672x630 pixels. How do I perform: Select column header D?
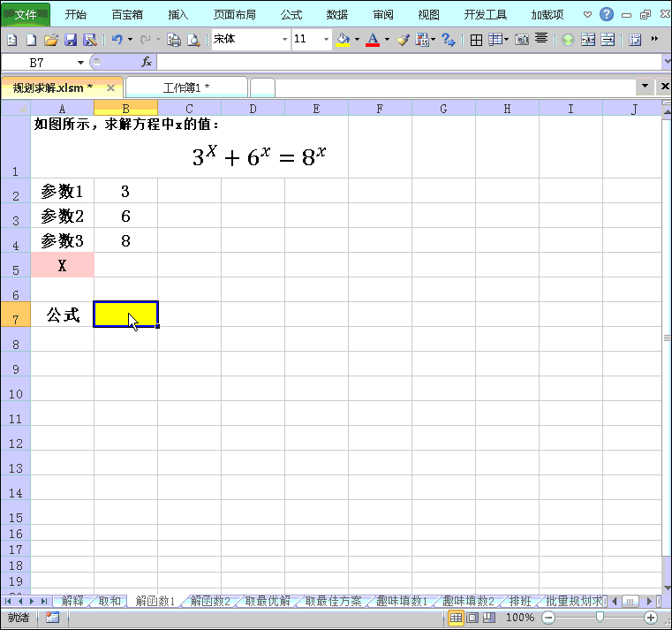pyautogui.click(x=253, y=109)
